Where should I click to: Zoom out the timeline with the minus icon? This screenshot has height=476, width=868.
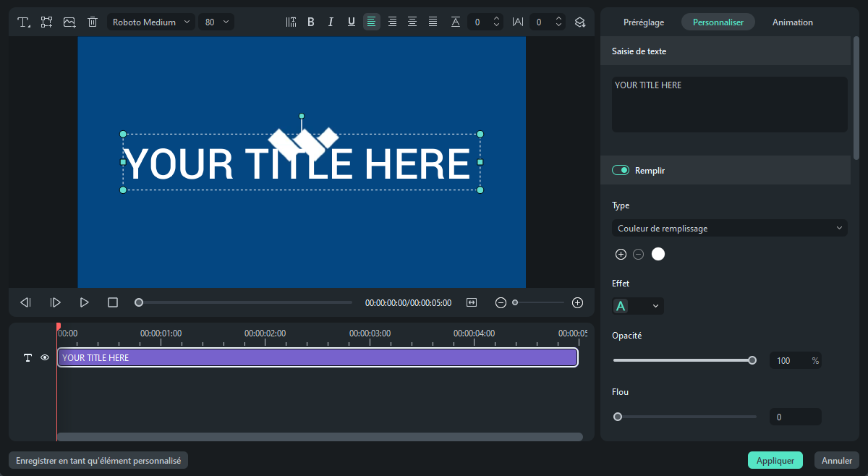(x=501, y=302)
